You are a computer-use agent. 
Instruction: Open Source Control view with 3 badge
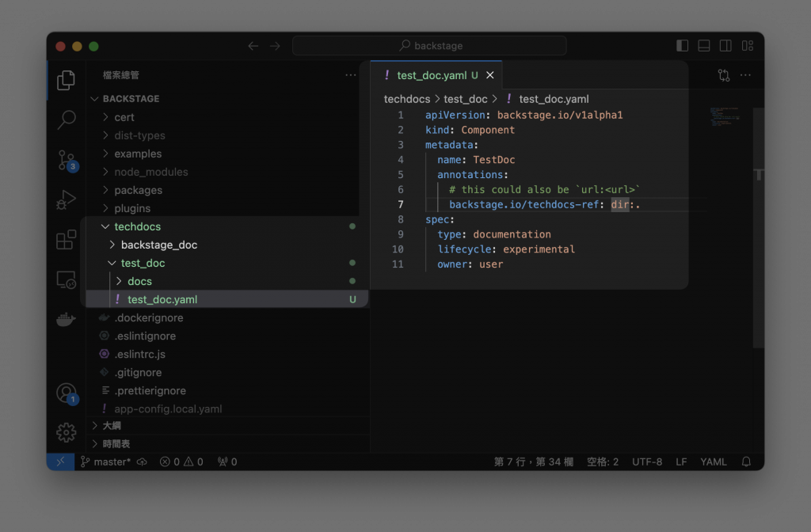click(67, 160)
